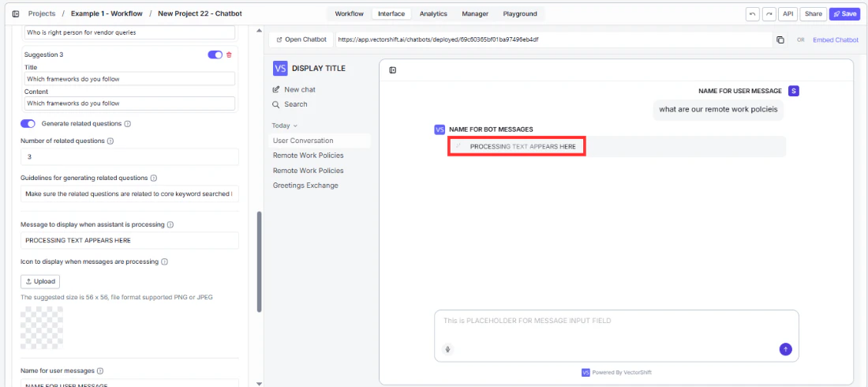Collapse chat sidebar using panel icon in chat header
The height and width of the screenshot is (387, 868).
coord(392,70)
